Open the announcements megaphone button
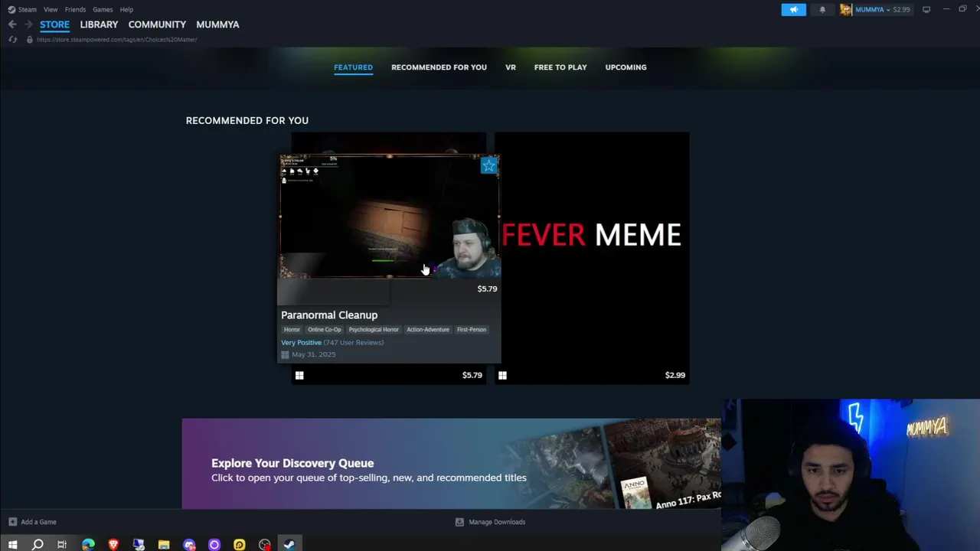 793,9
